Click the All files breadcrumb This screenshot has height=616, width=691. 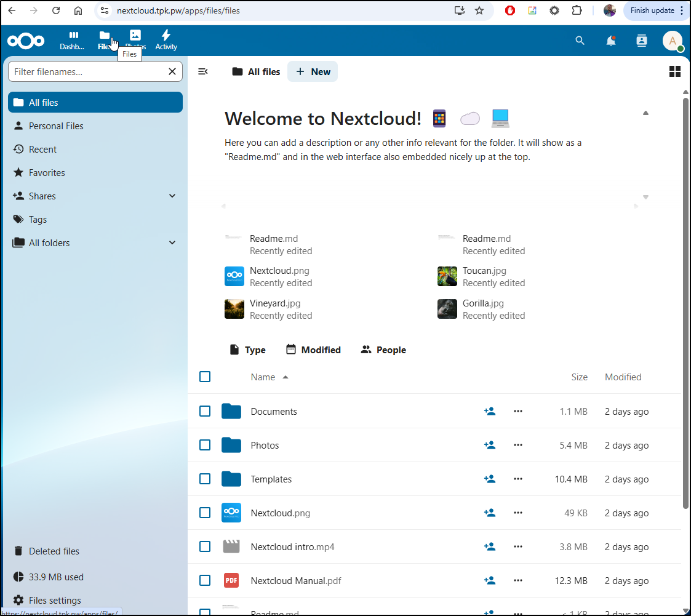[x=256, y=71]
